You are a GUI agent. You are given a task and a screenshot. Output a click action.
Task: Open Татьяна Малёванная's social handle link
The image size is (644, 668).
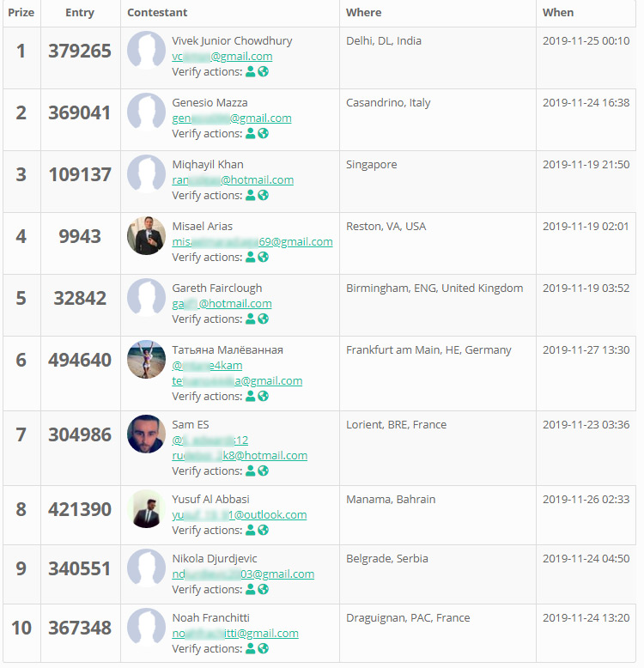click(x=207, y=366)
